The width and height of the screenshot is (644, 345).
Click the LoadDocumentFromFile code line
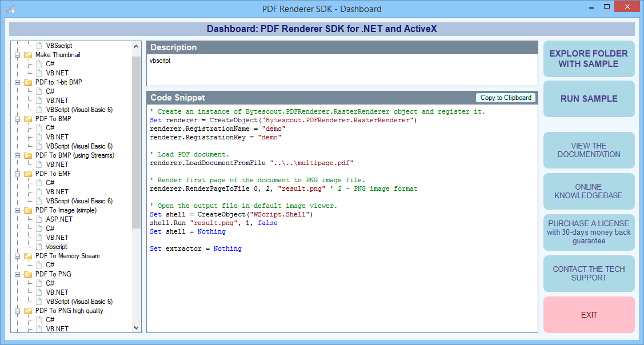pyautogui.click(x=252, y=163)
